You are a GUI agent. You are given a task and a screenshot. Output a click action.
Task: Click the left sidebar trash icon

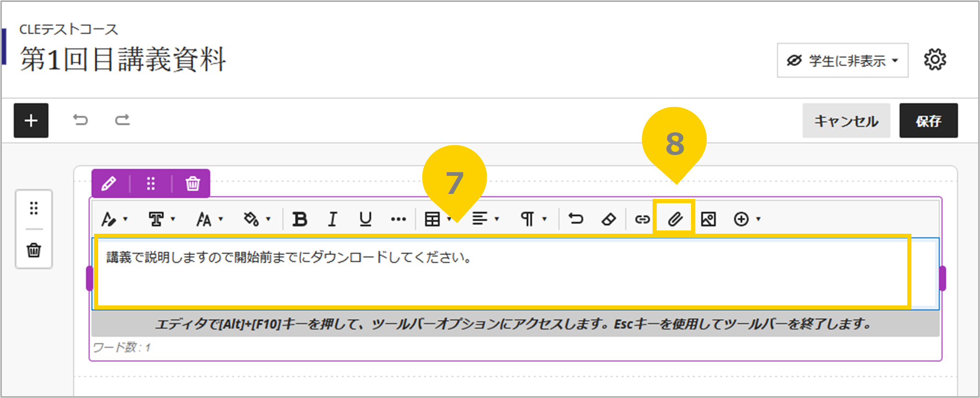(x=34, y=250)
